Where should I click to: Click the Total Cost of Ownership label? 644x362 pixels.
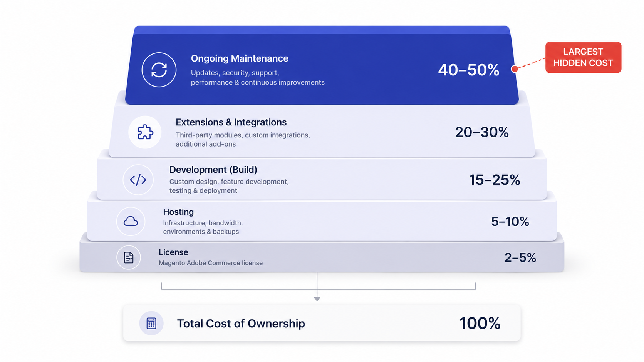click(x=241, y=324)
